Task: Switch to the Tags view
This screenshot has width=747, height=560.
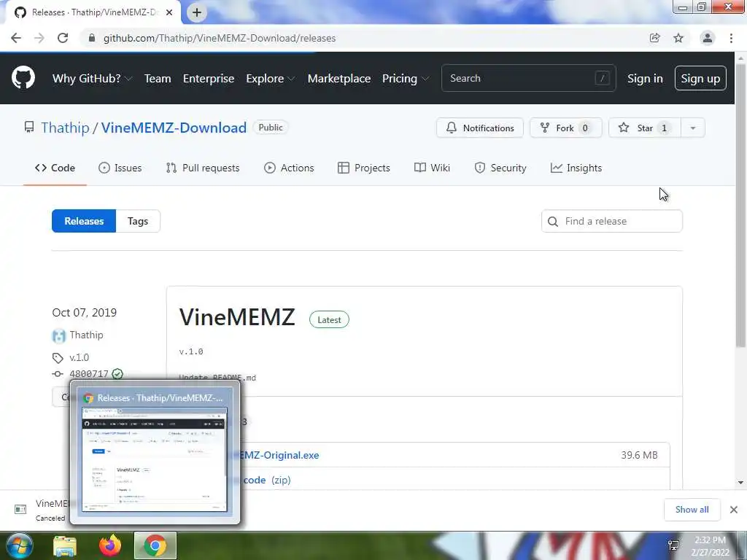Action: 138,221
